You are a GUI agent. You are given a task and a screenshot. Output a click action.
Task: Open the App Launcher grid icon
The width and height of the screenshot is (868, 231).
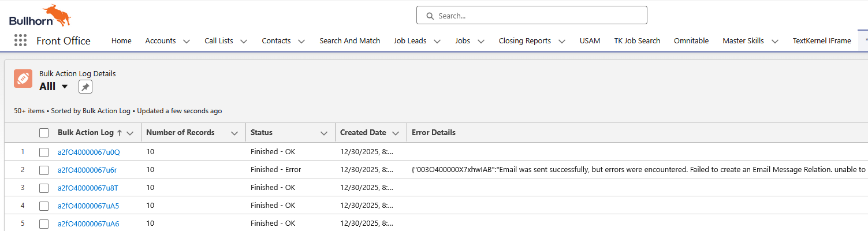[20, 40]
